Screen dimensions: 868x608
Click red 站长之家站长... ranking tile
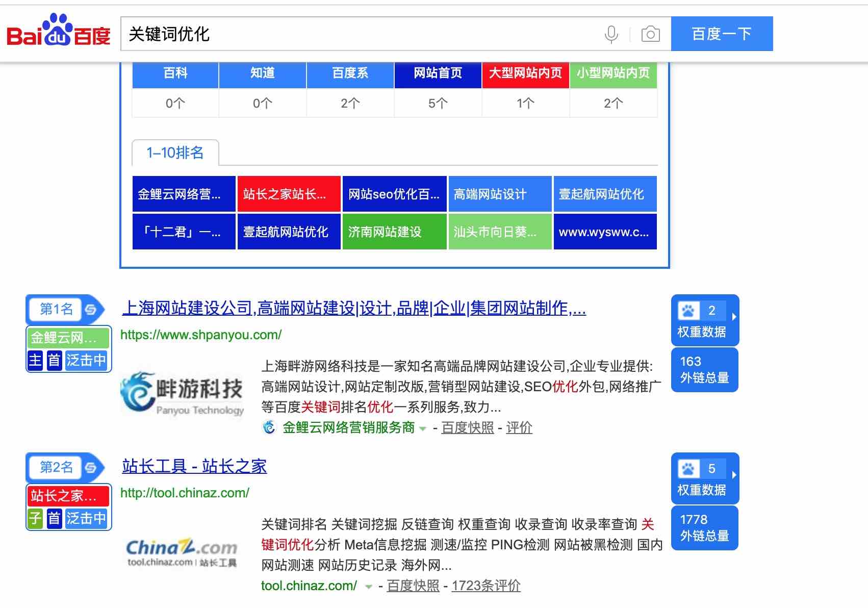(289, 194)
